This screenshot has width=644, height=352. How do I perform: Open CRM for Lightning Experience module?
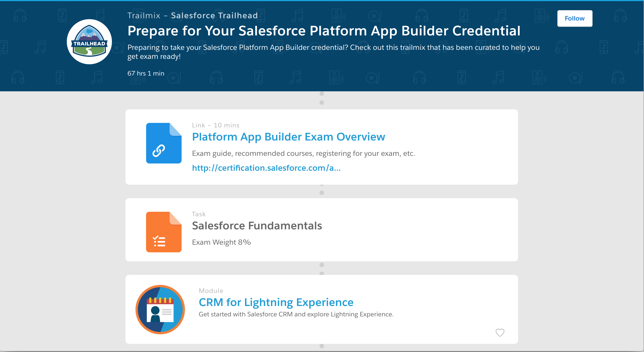[x=276, y=302]
